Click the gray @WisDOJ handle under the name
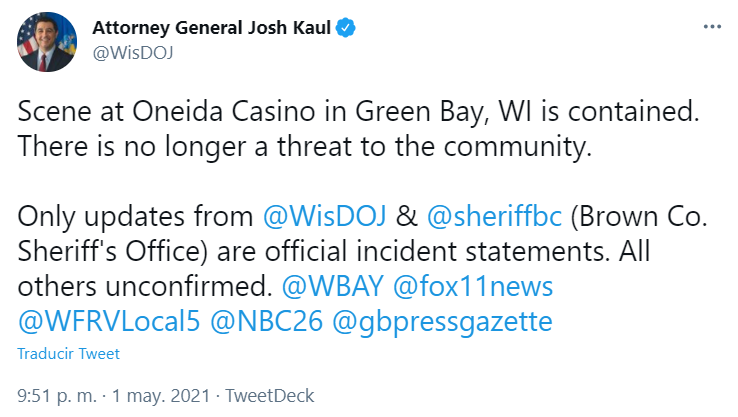This screenshot has width=738, height=417. coord(134,52)
